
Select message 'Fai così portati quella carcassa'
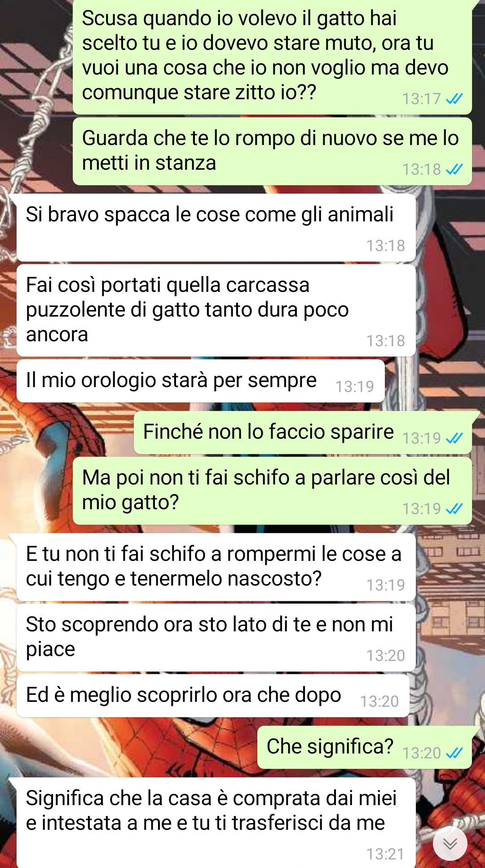[216, 310]
